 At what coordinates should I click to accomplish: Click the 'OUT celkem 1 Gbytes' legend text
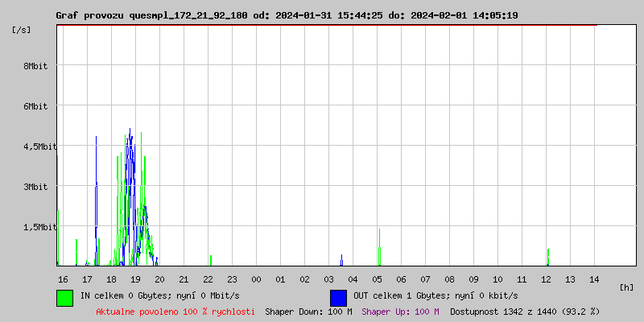tap(436, 295)
